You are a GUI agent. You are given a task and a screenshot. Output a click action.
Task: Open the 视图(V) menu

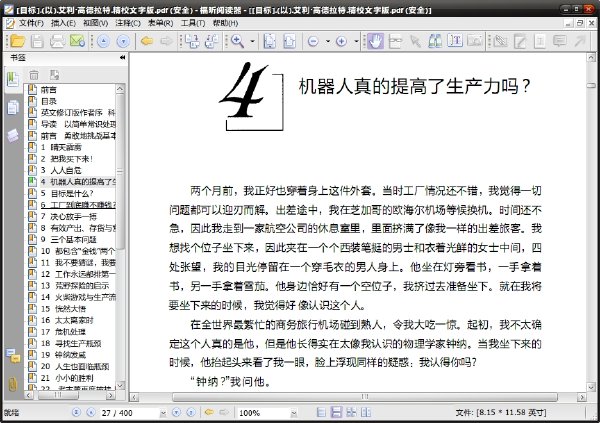pos(96,23)
